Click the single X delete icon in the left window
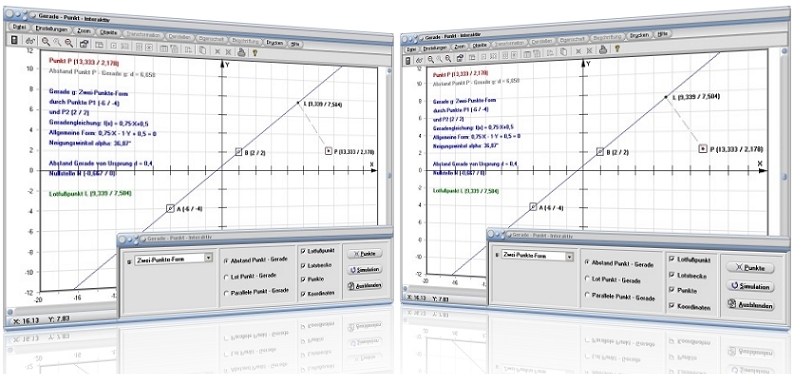The width and height of the screenshot is (794, 374). coord(217,51)
